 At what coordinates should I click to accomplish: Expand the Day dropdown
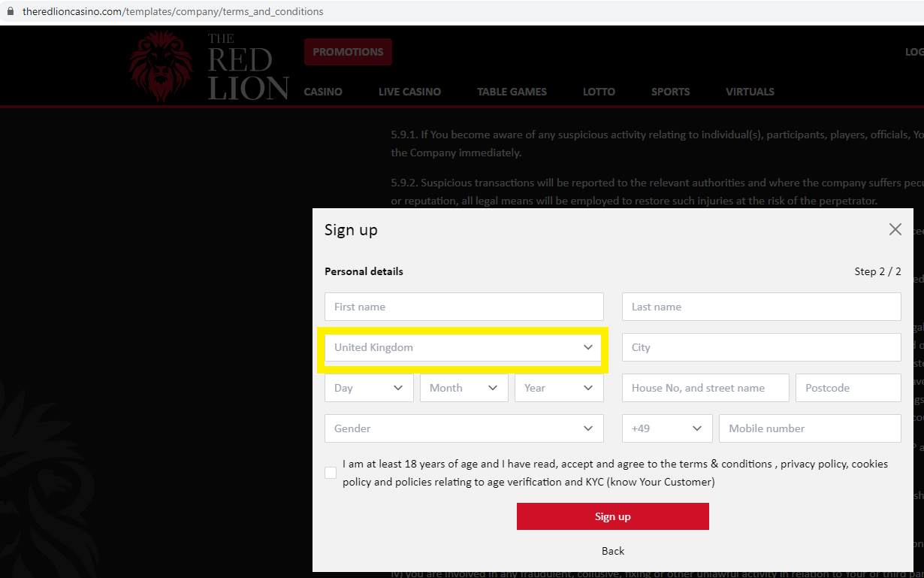(x=369, y=388)
